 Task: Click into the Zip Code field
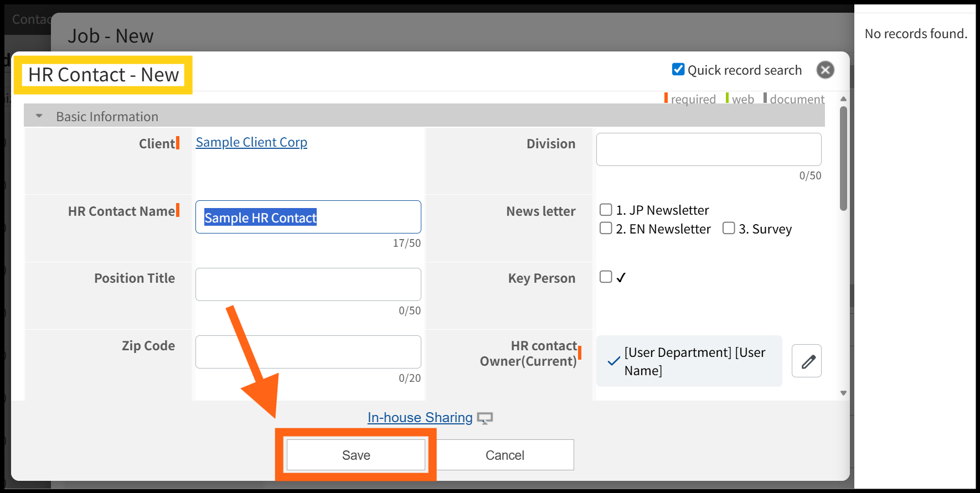pyautogui.click(x=308, y=352)
